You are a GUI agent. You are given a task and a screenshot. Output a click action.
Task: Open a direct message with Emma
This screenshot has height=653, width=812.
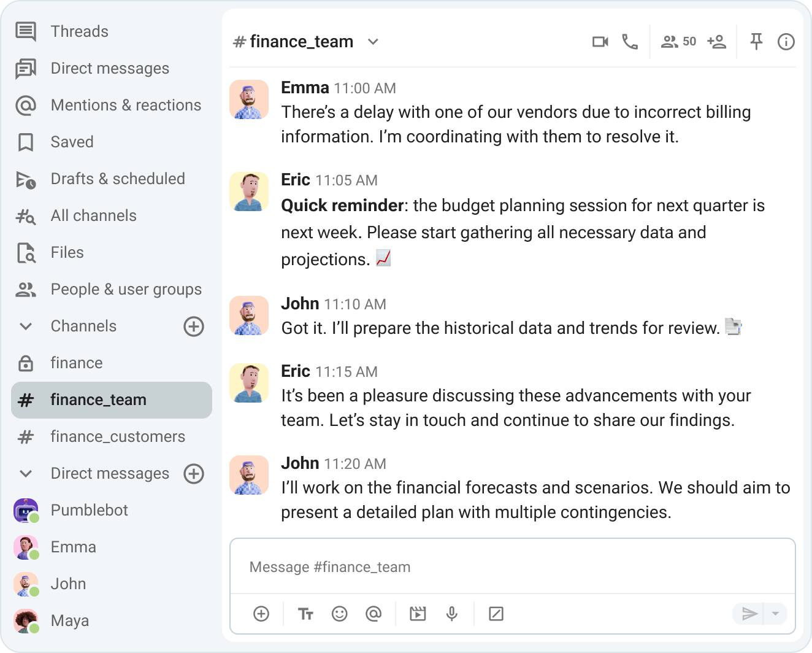(x=73, y=547)
